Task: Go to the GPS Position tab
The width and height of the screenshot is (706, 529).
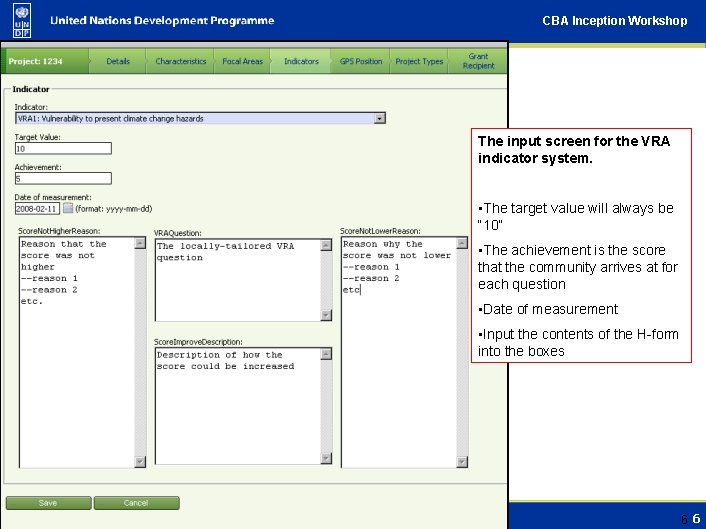Action: tap(361, 61)
